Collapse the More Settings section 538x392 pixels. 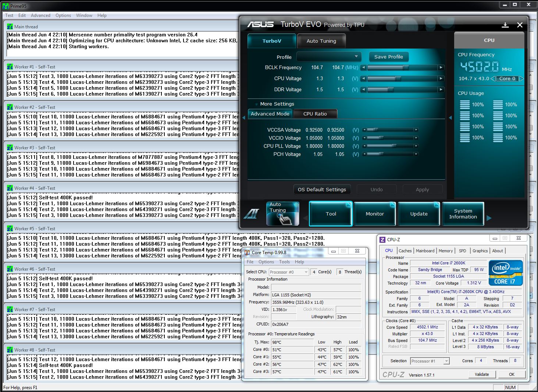point(256,104)
